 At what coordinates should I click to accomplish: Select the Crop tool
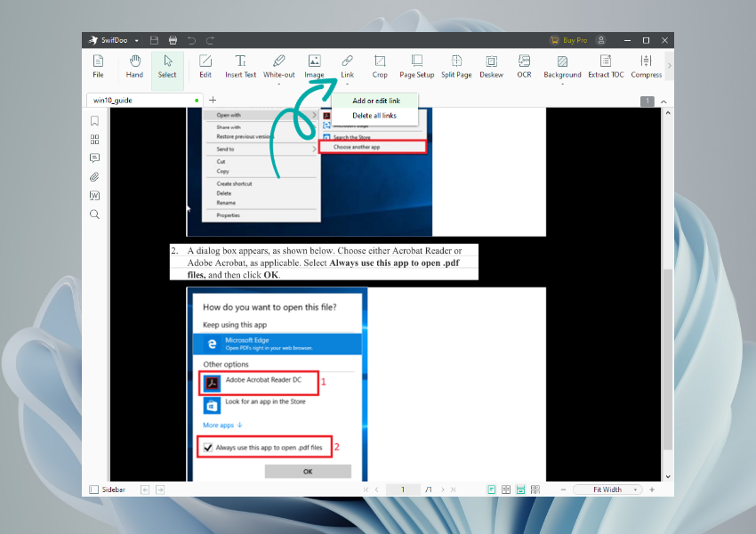coord(380,66)
